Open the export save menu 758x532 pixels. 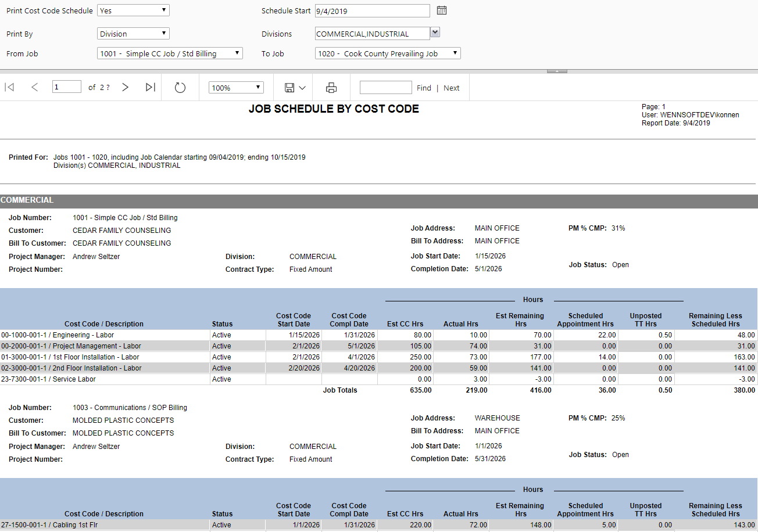(295, 88)
